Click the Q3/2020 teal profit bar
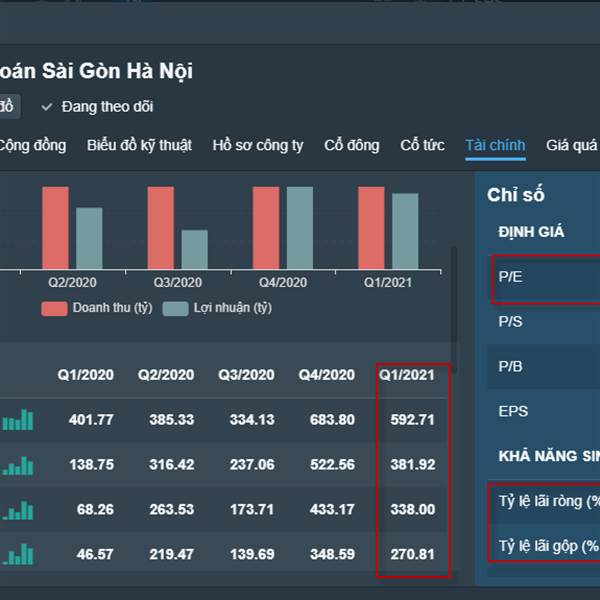Viewport: 600px width, 600px height. [194, 249]
